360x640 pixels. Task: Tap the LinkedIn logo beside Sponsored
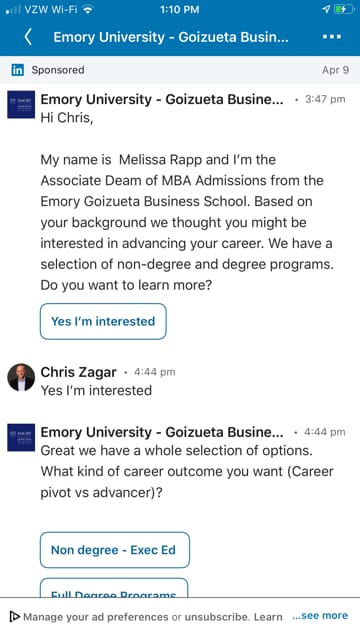pyautogui.click(x=18, y=70)
